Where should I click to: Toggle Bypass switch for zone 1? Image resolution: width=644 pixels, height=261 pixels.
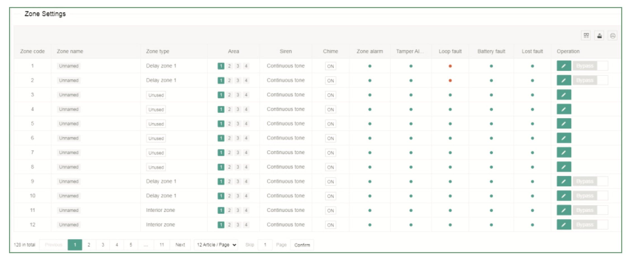click(x=590, y=66)
